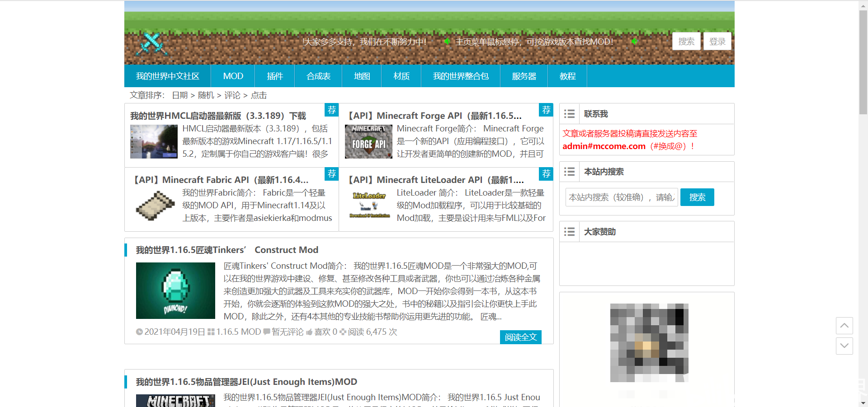Click the clock icon before the article date

pos(139,332)
